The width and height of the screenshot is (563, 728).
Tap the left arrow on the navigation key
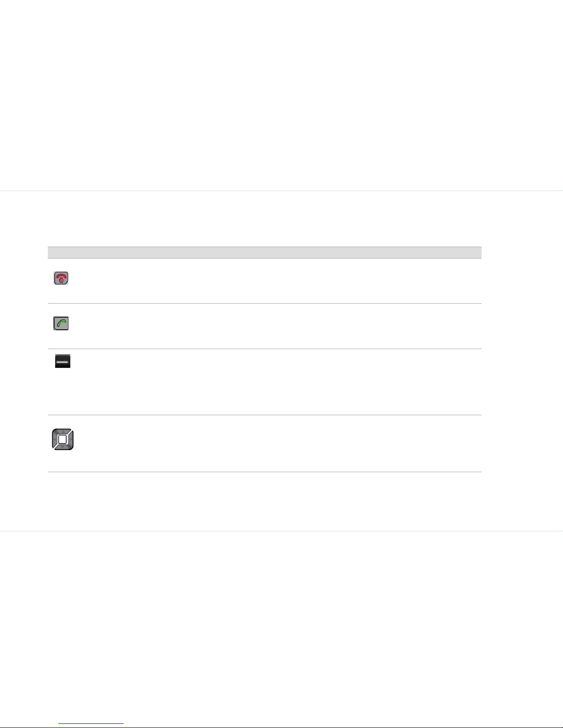pyautogui.click(x=55, y=440)
